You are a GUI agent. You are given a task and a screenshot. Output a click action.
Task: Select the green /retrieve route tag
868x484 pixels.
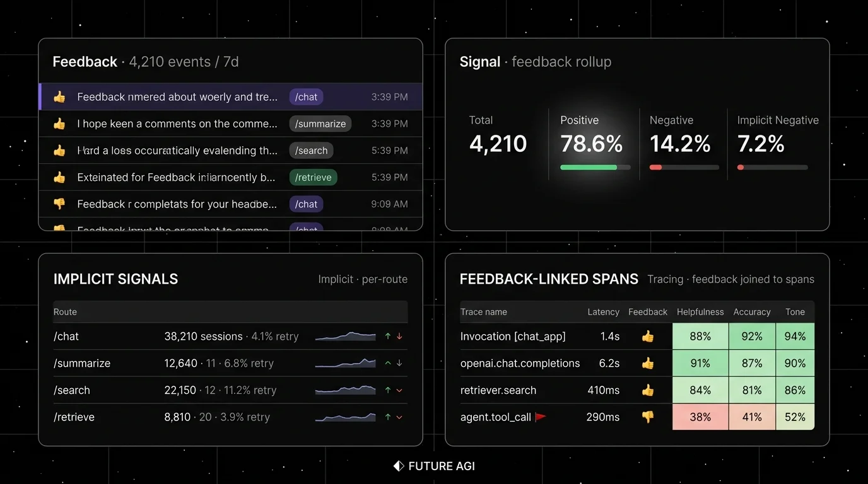click(314, 177)
